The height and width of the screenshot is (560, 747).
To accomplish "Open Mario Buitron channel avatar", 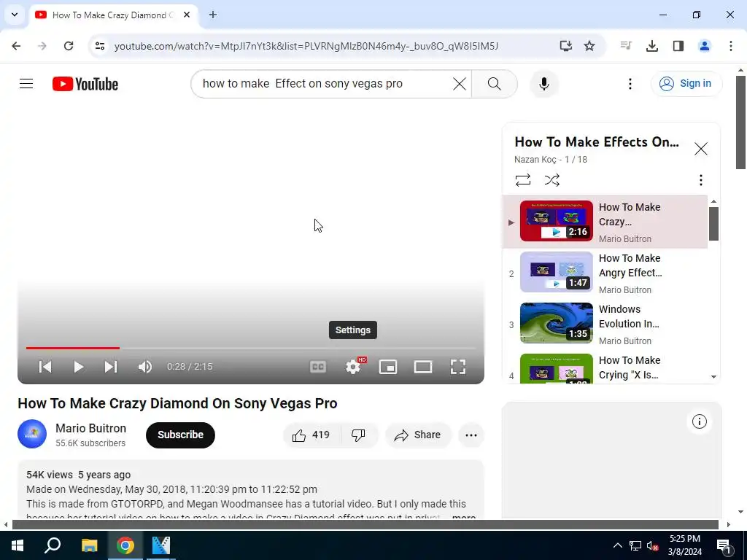I will pyautogui.click(x=32, y=434).
